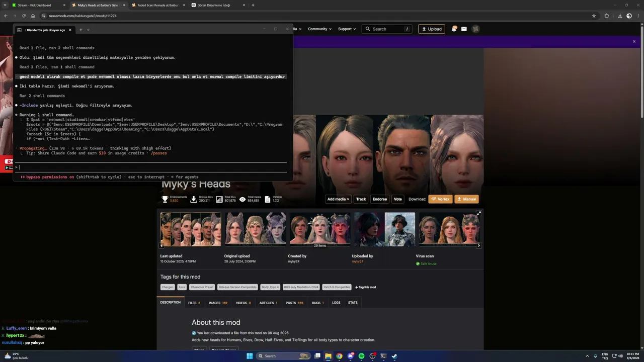The width and height of the screenshot is (644, 362).
Task: Open Nexus Mods notifications bell
Action: click(454, 29)
